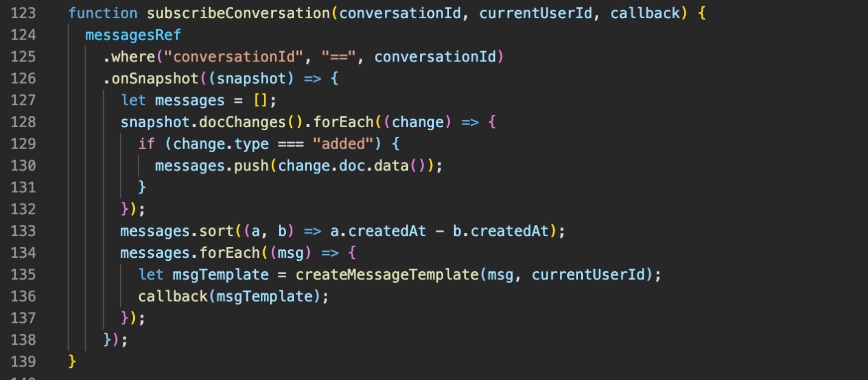Viewport: 868px width, 380px height.
Task: Click the callback parameter in the function signature
Action: coord(646,13)
